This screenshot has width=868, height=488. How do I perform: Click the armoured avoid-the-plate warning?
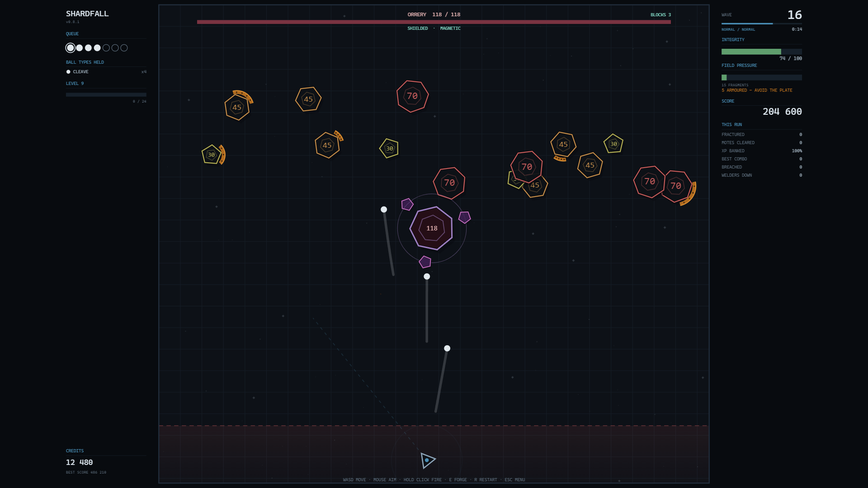coord(757,90)
